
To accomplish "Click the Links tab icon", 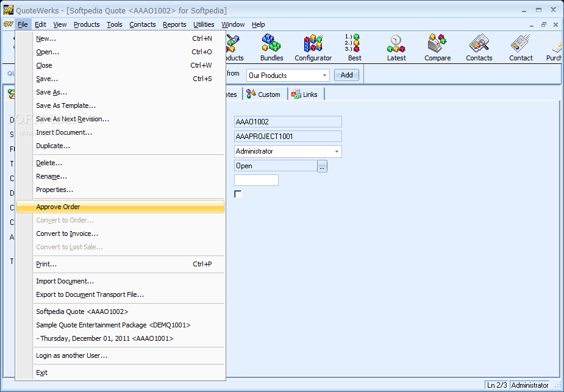I will click(x=296, y=94).
